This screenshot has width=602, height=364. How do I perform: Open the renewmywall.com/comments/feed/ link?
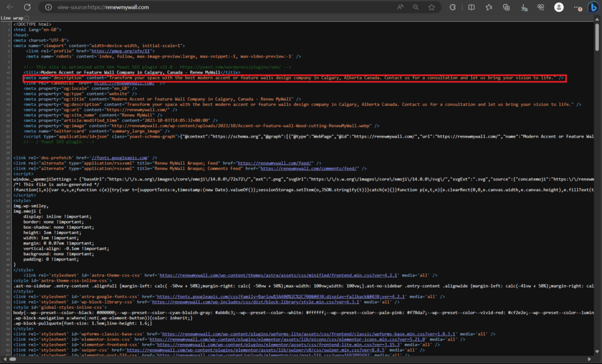coord(309,169)
